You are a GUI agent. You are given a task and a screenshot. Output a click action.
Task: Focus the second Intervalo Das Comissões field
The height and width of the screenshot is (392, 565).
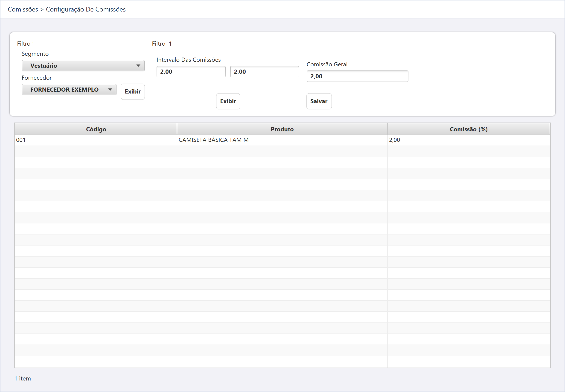point(265,72)
